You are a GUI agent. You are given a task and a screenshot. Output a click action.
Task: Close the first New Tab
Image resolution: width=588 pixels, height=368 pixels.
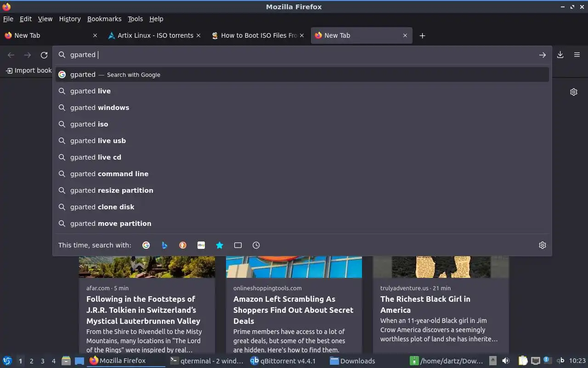pyautogui.click(x=95, y=35)
